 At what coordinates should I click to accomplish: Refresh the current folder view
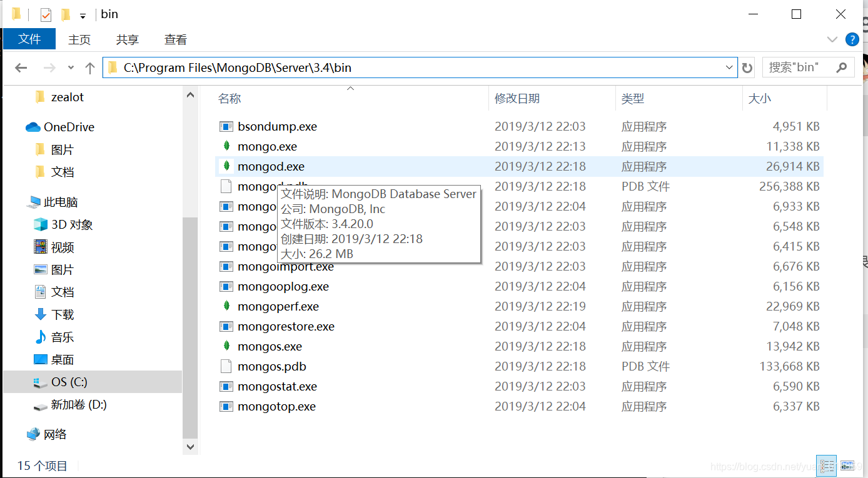747,67
